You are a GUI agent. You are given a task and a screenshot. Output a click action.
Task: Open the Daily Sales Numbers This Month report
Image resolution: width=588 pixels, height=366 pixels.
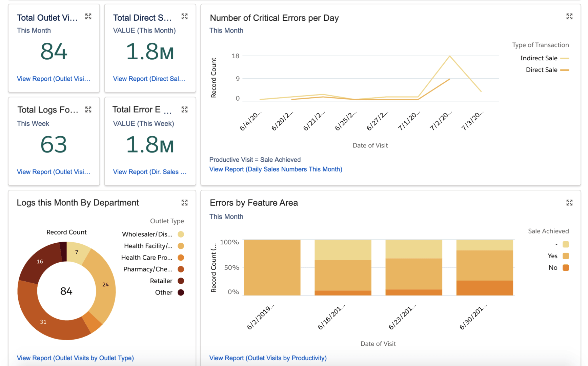tap(276, 169)
